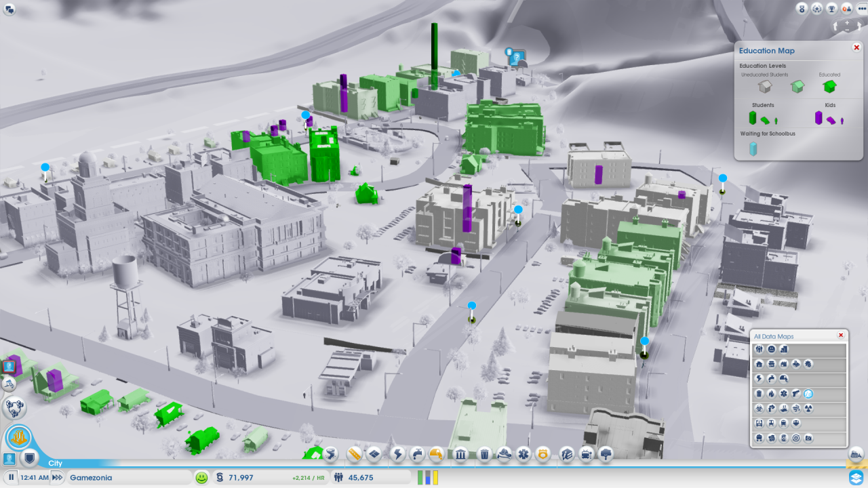Show the Germs biohazard data map
Image resolution: width=868 pixels, height=488 pixels.
click(x=759, y=408)
